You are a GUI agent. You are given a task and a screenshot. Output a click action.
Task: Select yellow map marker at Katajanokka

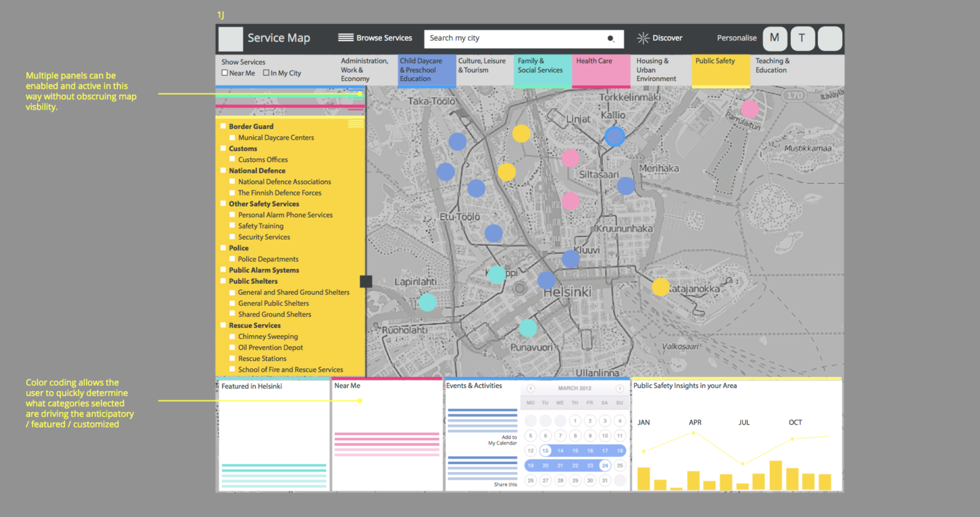click(x=661, y=287)
